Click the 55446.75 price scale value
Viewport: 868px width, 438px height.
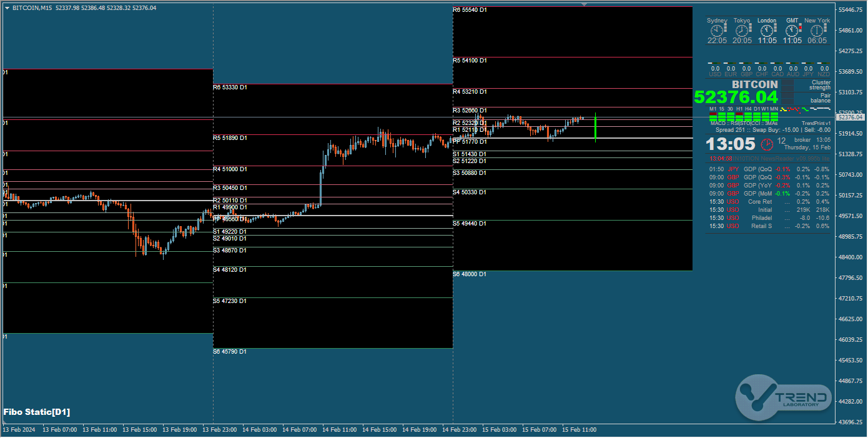pyautogui.click(x=851, y=10)
